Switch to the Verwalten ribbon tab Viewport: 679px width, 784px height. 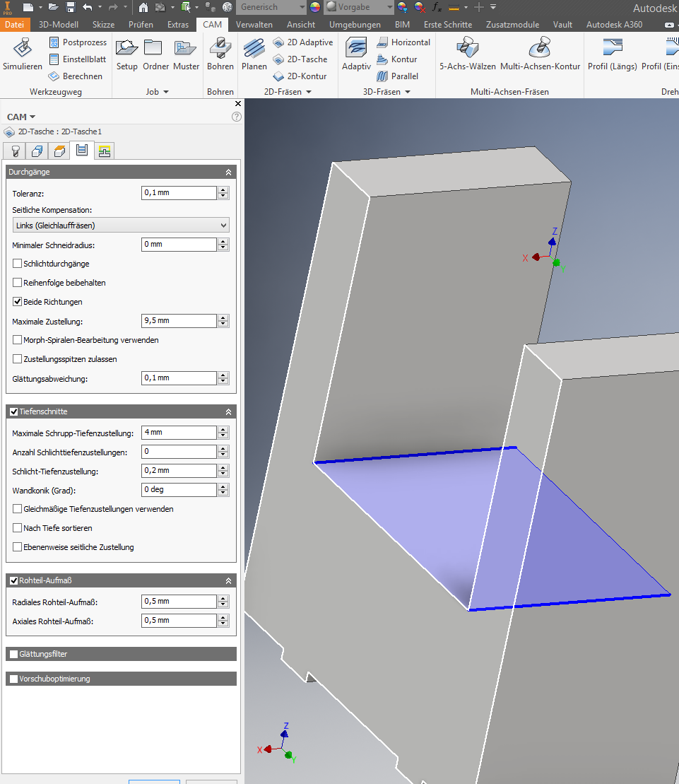(254, 25)
